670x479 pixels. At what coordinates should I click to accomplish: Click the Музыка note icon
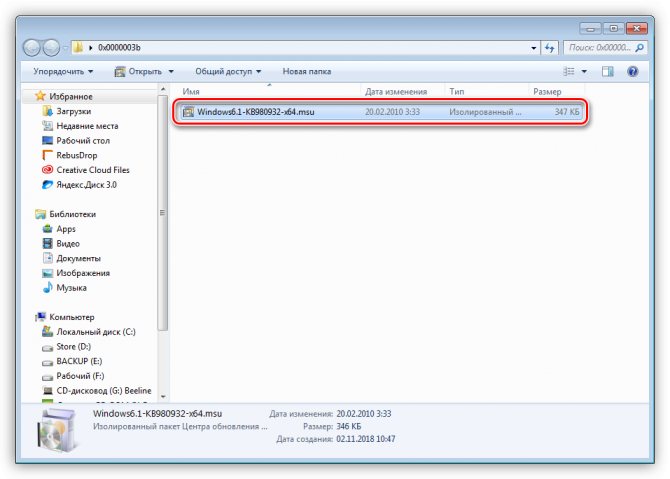point(47,288)
